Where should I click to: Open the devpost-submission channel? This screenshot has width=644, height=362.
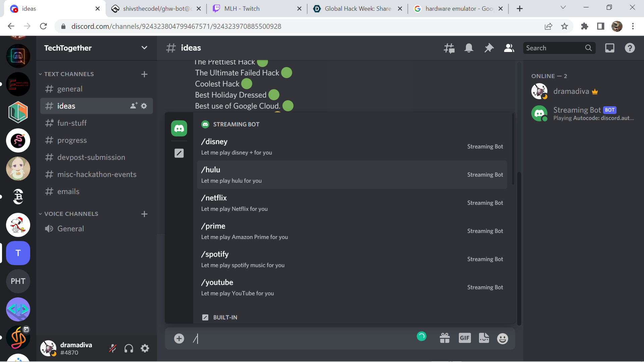click(x=91, y=157)
